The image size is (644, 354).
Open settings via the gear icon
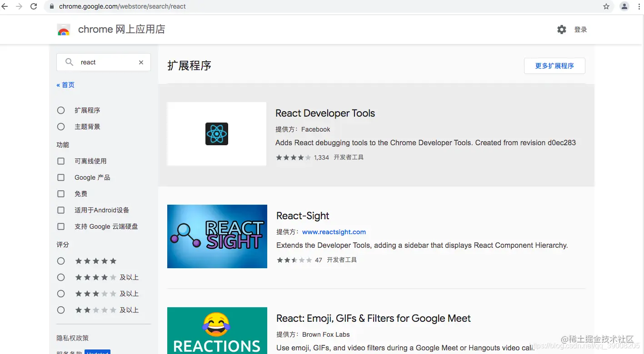coord(562,29)
